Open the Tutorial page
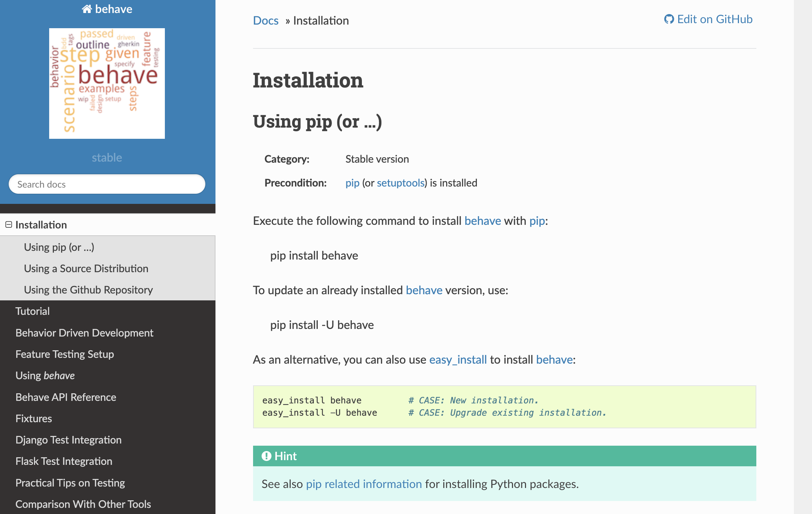The image size is (812, 514). point(33,311)
